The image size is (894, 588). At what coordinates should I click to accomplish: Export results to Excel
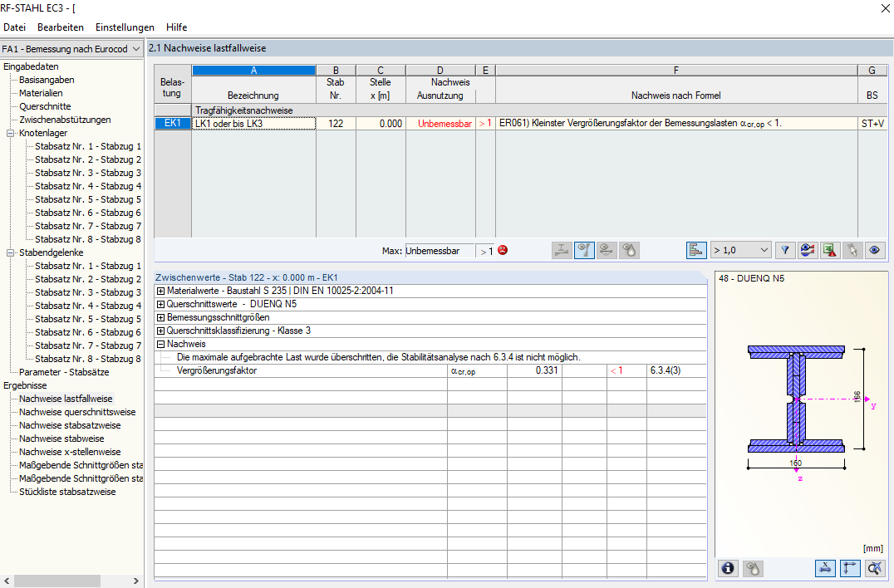[x=828, y=250]
